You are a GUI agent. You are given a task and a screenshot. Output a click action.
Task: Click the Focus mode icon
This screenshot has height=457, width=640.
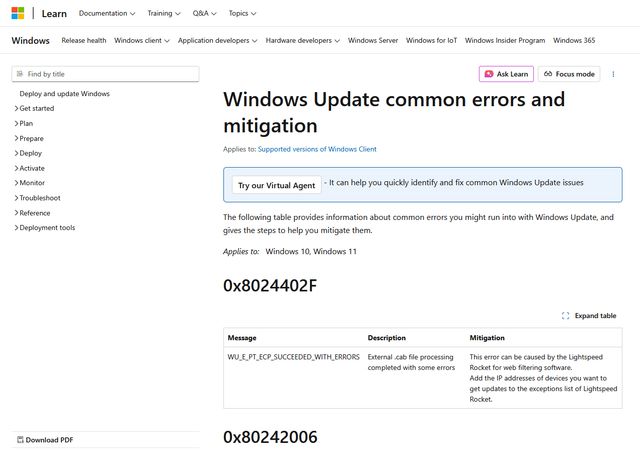click(548, 74)
